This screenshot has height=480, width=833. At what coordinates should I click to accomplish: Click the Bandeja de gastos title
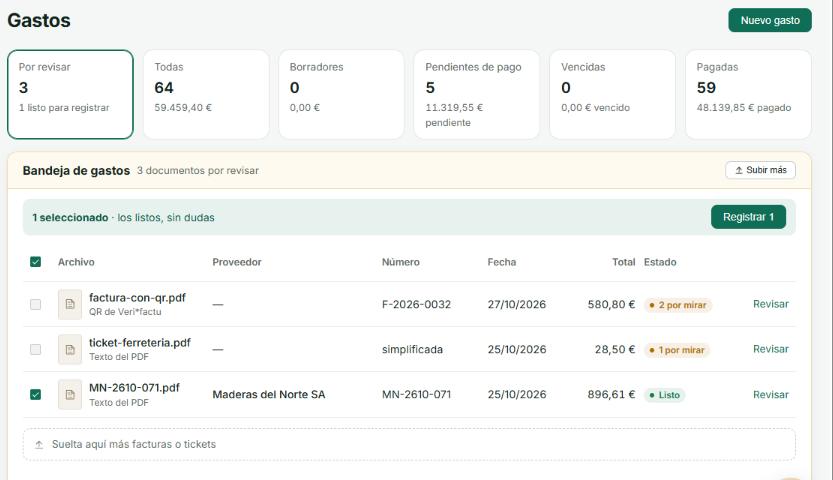76,170
